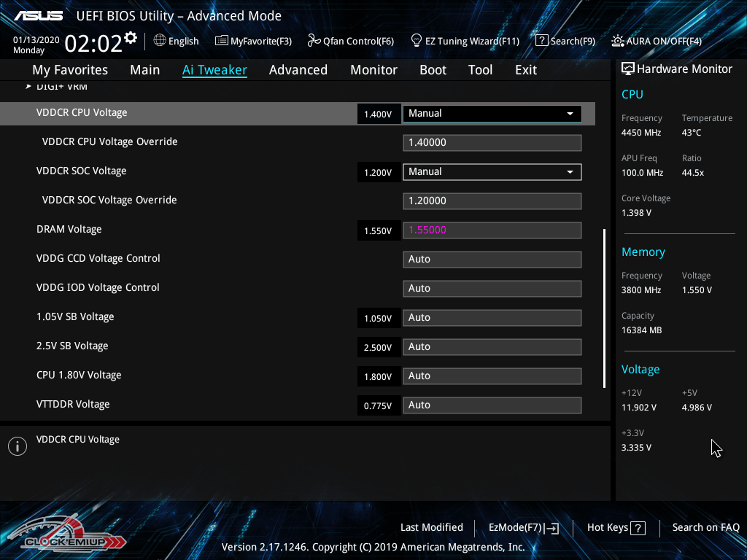Open Last Modified settings list
The image size is (747, 560).
tap(431, 528)
